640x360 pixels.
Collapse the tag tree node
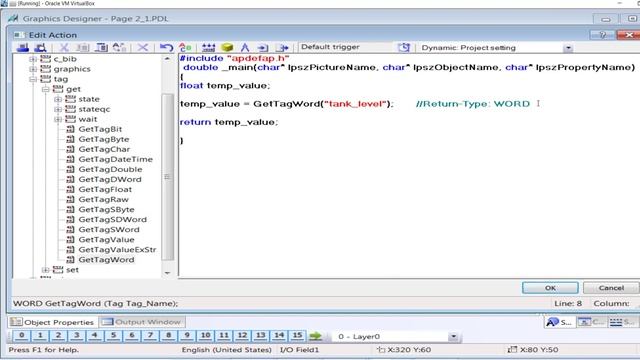tap(33, 79)
